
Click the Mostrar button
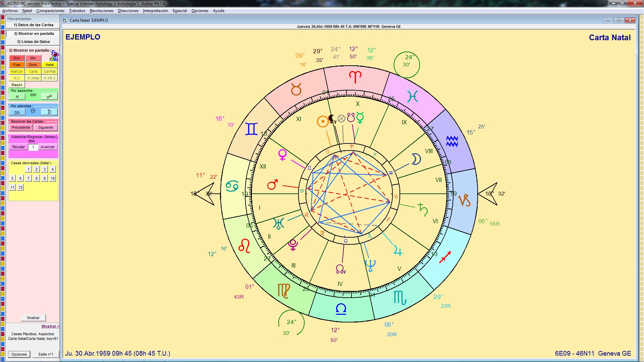(33, 318)
